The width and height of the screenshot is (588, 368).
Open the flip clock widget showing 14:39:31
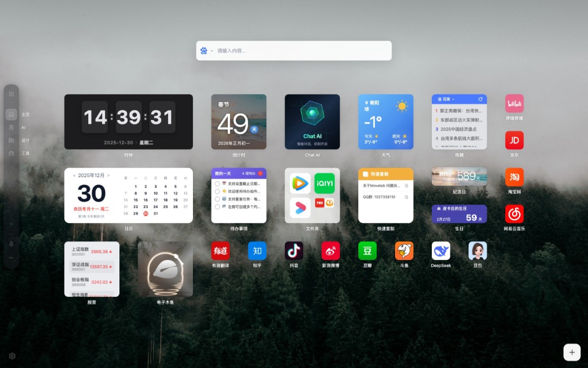point(128,122)
